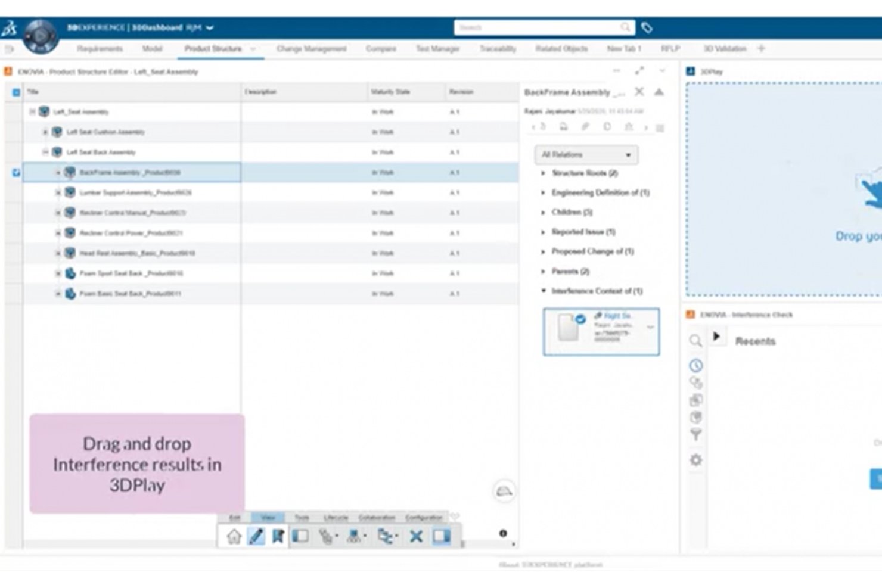Click the heart icon beside Configuration tab

(455, 517)
